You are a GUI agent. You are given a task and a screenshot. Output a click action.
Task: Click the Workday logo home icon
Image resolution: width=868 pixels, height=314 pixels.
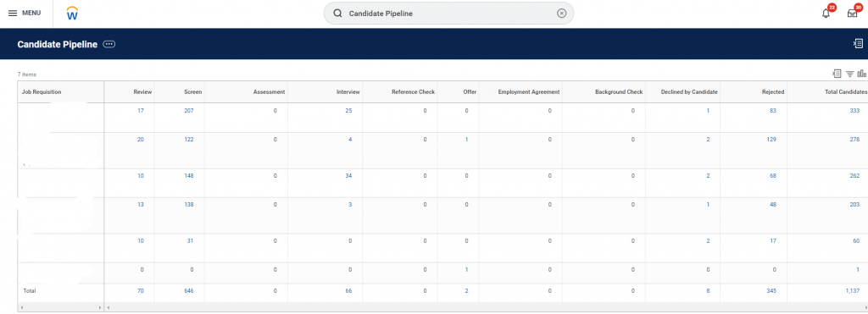coord(73,14)
